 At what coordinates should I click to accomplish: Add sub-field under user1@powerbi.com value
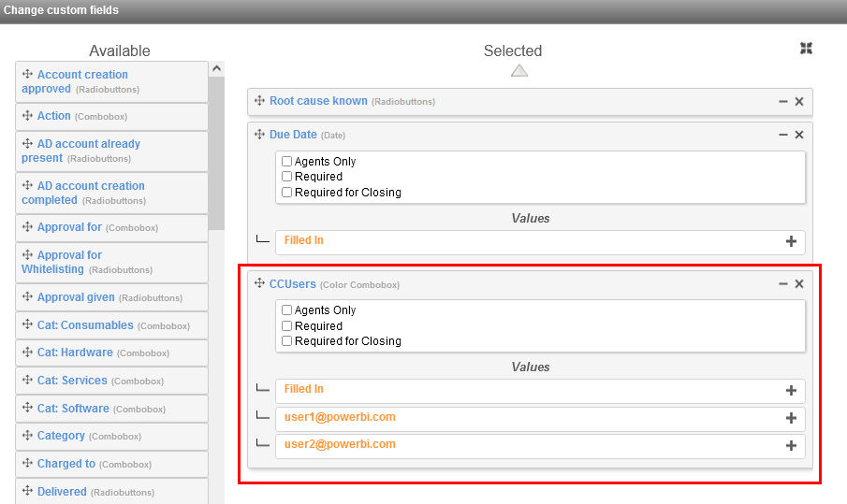click(791, 418)
